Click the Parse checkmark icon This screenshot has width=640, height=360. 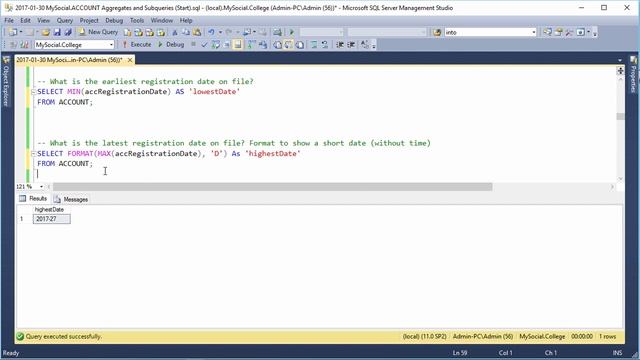[x=204, y=44]
